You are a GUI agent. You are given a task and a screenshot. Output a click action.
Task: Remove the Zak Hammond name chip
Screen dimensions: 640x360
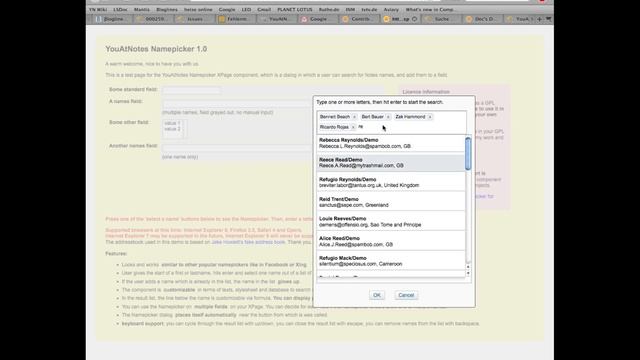[430, 117]
